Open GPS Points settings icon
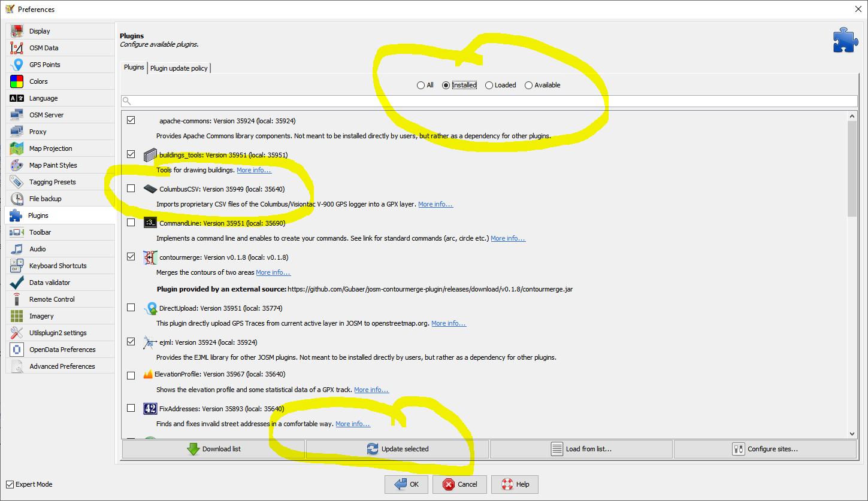This screenshot has width=868, height=501. click(x=17, y=65)
